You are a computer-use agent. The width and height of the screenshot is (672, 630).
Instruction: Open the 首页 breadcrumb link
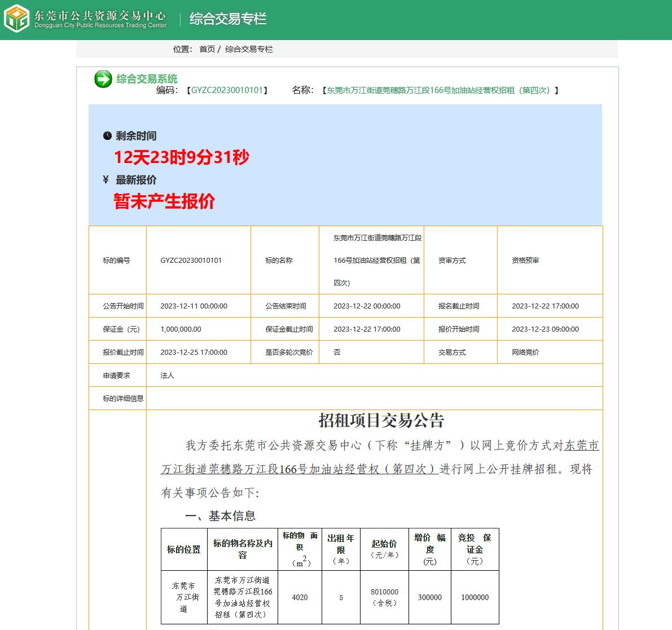pos(207,49)
